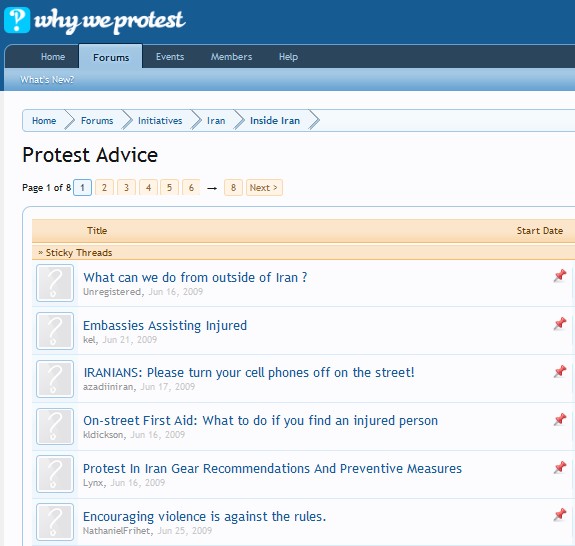Expand hidden page numbers via the arrow

[212, 188]
